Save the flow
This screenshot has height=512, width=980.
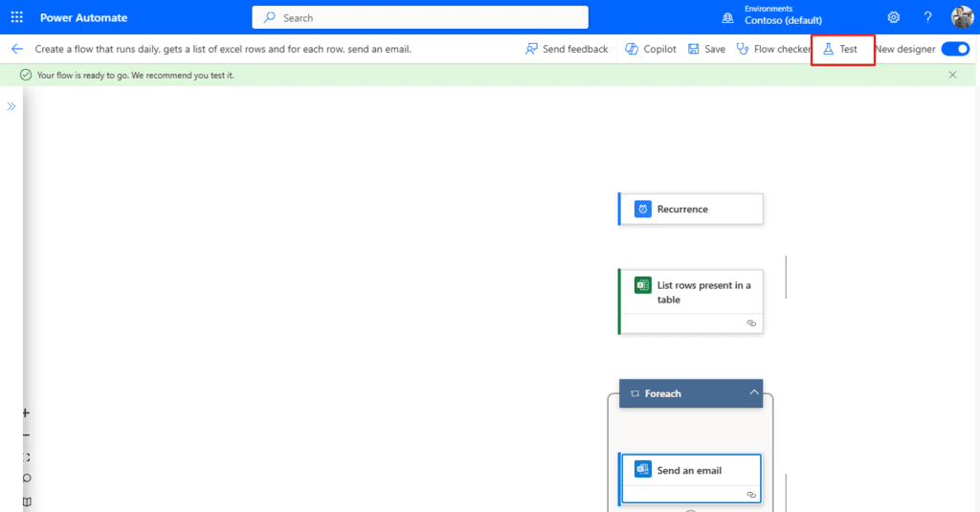[706, 49]
